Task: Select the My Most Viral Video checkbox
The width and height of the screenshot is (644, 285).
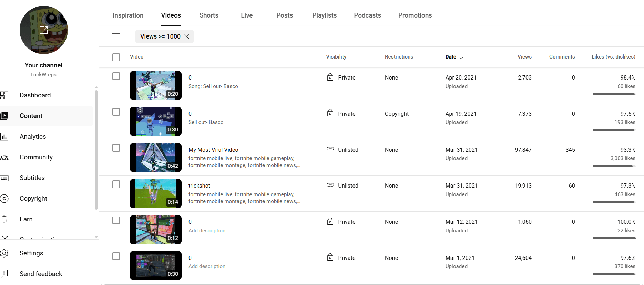Action: [116, 148]
